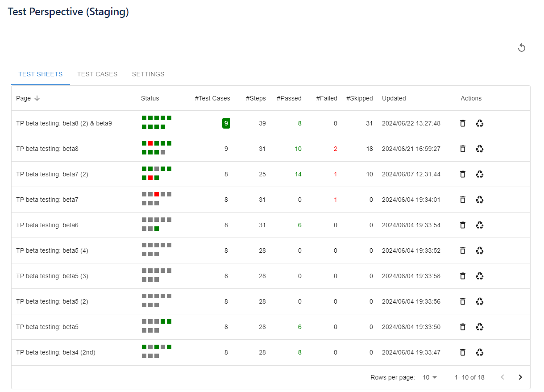Viewport: 544px width, 392px height.
Task: Delete the beta4 (2nd) test sheet
Action: pos(462,352)
